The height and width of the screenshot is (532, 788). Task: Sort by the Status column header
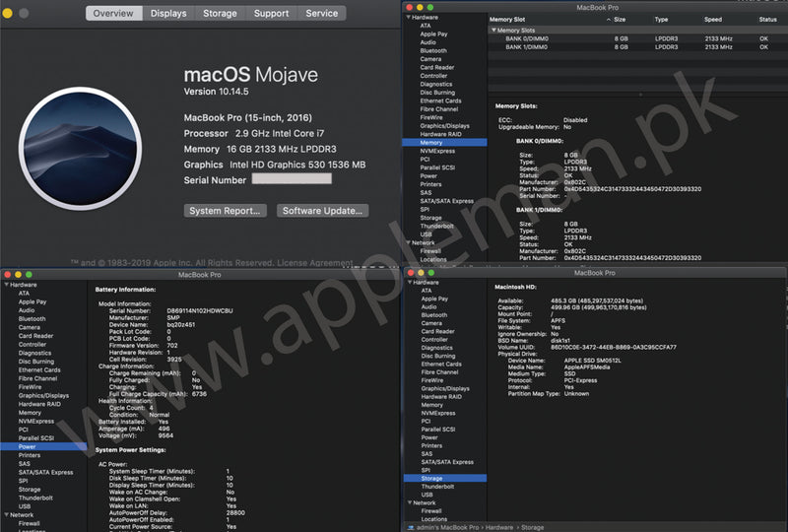pyautogui.click(x=768, y=20)
